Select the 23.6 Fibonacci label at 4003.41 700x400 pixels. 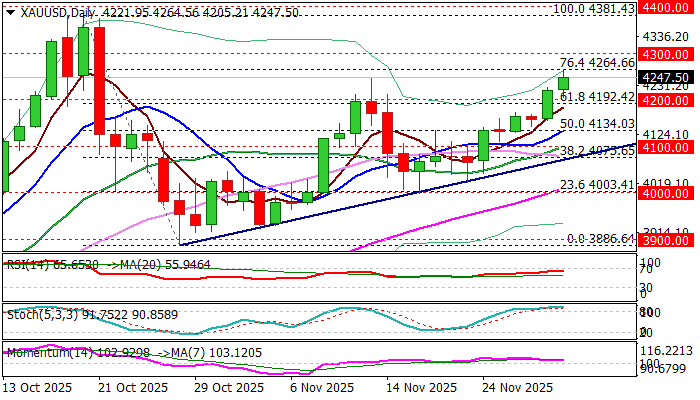597,185
